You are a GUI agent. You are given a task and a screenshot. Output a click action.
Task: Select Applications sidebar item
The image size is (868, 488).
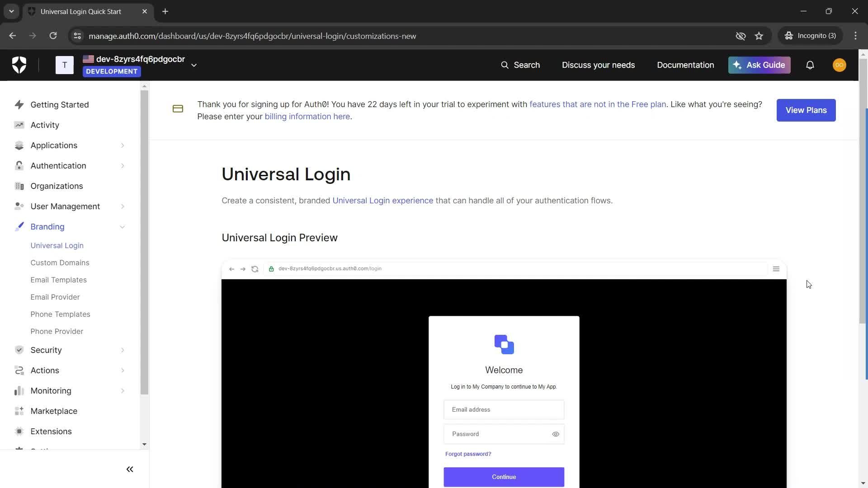[54, 145]
